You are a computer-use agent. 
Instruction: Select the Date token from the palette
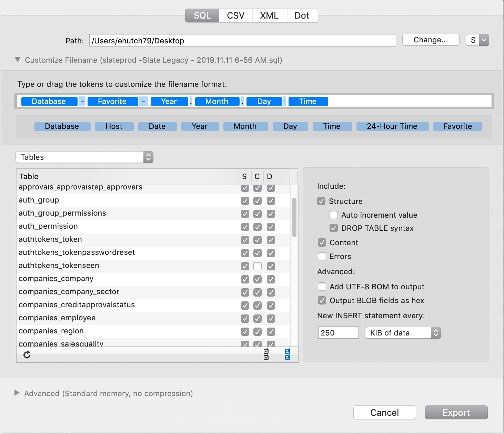[157, 126]
